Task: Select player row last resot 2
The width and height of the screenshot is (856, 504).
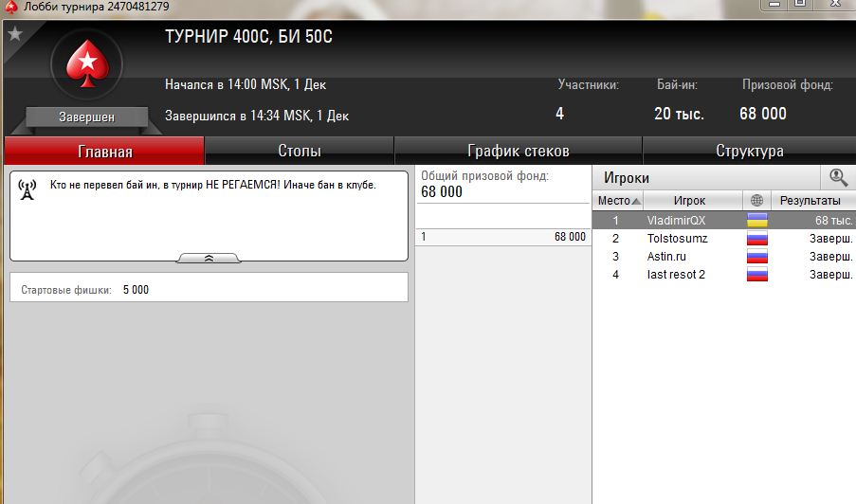Action: [724, 275]
